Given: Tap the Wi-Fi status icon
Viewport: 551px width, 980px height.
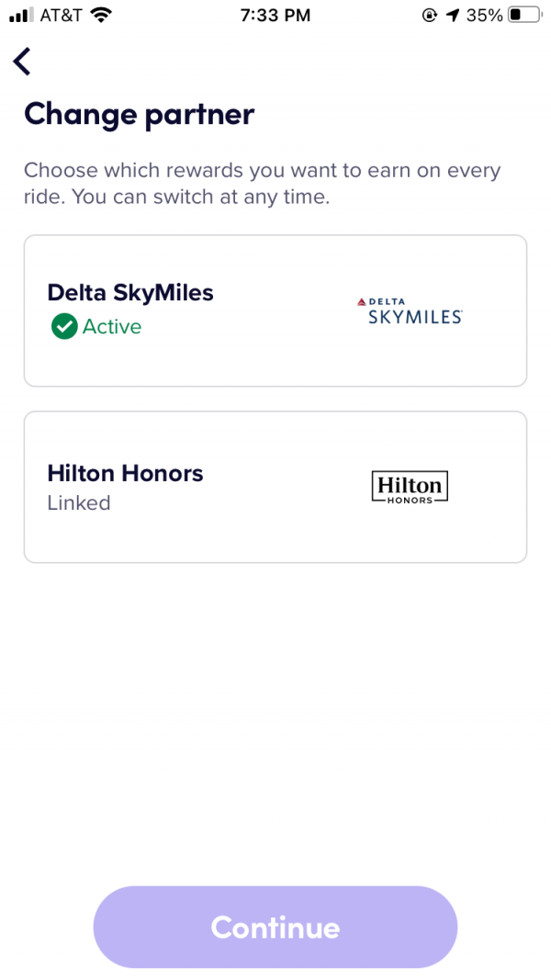Looking at the screenshot, I should click(101, 16).
